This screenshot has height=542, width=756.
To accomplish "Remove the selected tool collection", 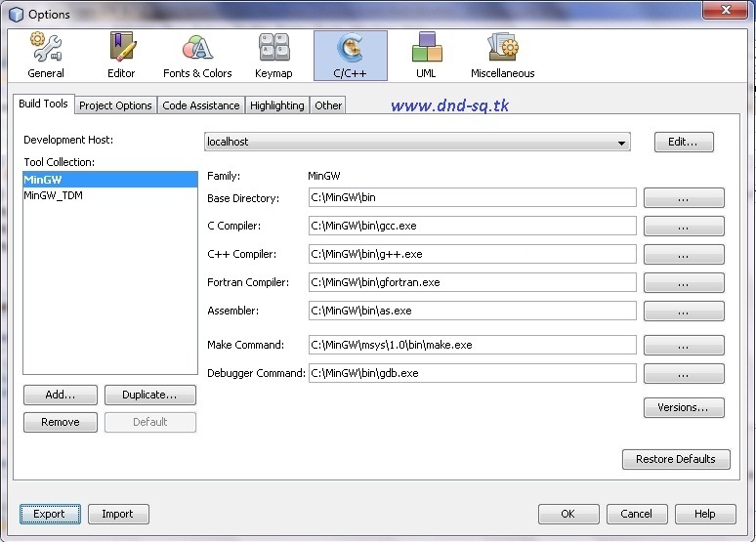I will tap(61, 423).
